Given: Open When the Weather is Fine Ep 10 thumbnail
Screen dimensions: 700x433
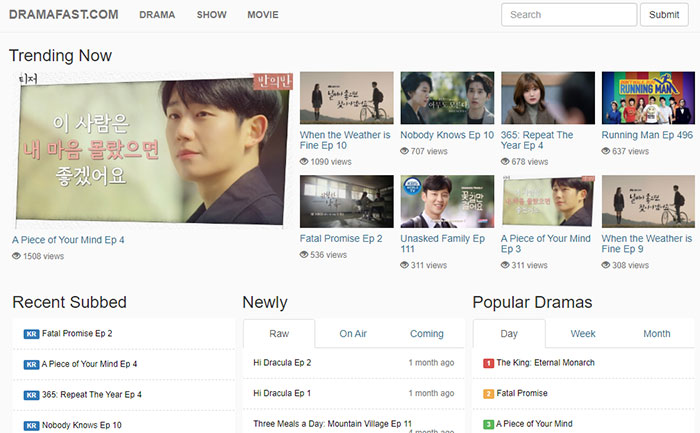Looking at the screenshot, I should point(347,98).
